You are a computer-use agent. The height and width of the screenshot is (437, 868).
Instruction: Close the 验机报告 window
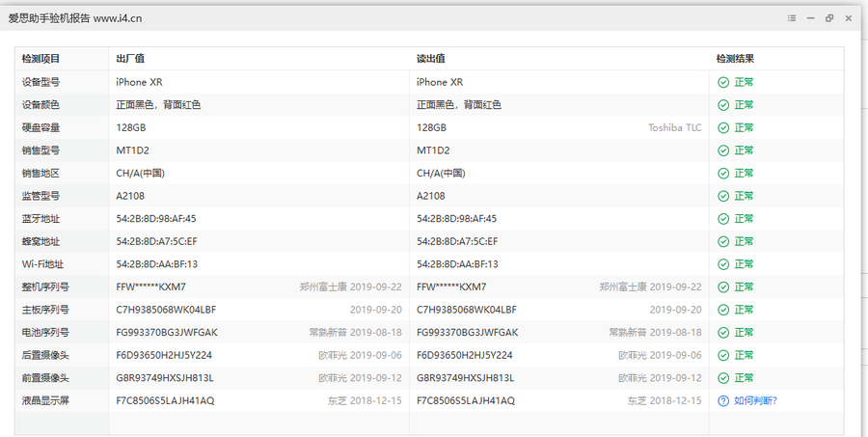pyautogui.click(x=848, y=18)
